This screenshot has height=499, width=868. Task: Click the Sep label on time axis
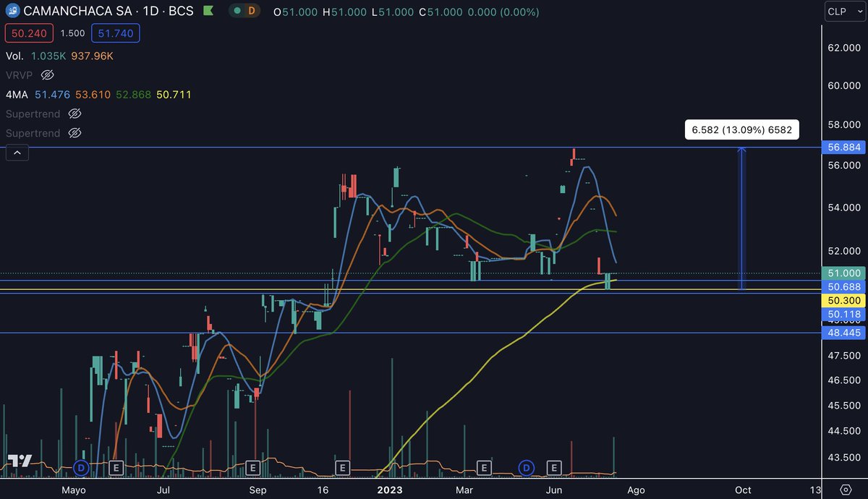click(x=258, y=490)
